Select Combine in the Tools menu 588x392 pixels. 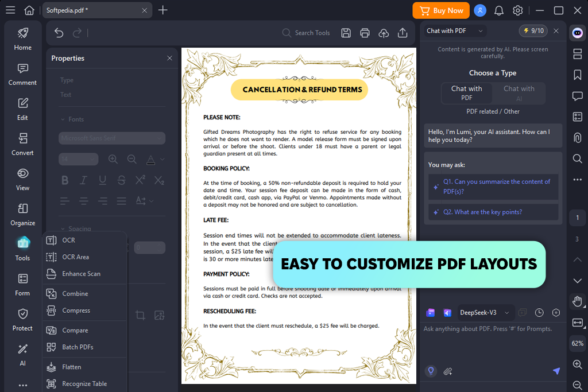coord(85,294)
